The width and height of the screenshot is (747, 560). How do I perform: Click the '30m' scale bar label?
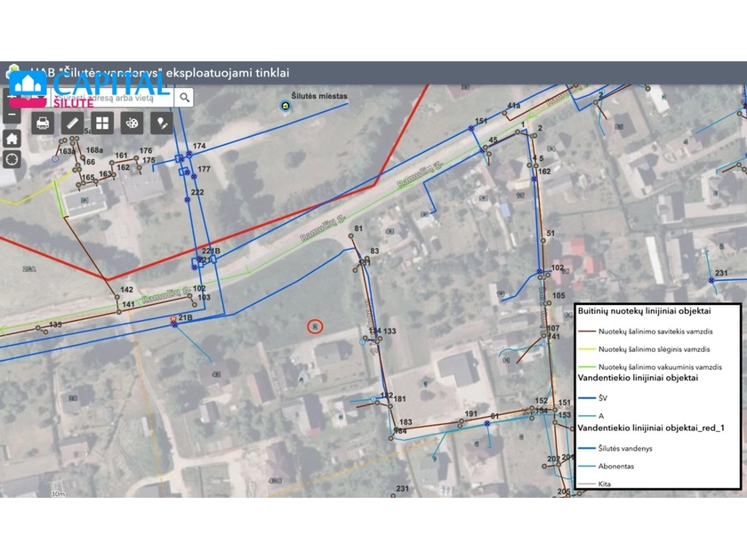point(58,494)
